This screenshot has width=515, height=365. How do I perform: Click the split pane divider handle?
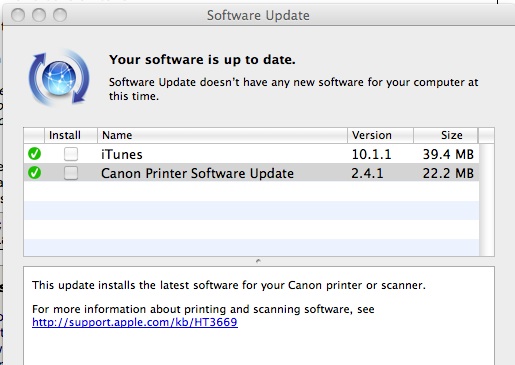[258, 261]
